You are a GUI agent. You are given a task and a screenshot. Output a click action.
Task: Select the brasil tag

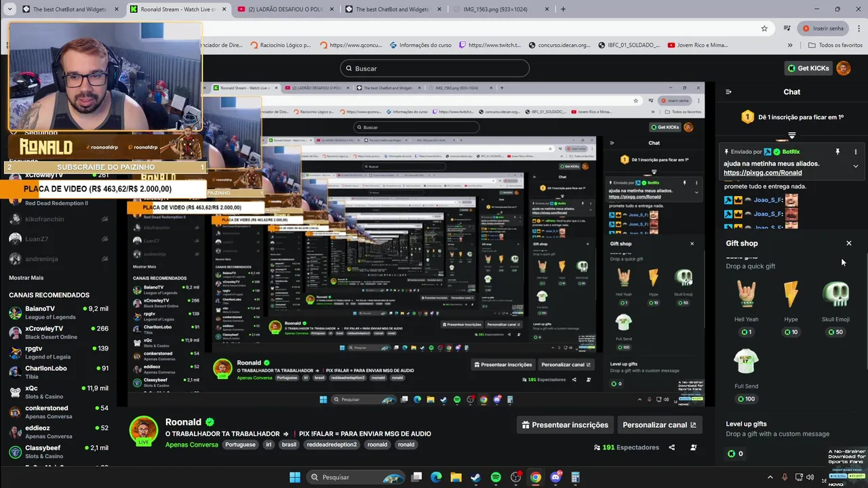[289, 445]
